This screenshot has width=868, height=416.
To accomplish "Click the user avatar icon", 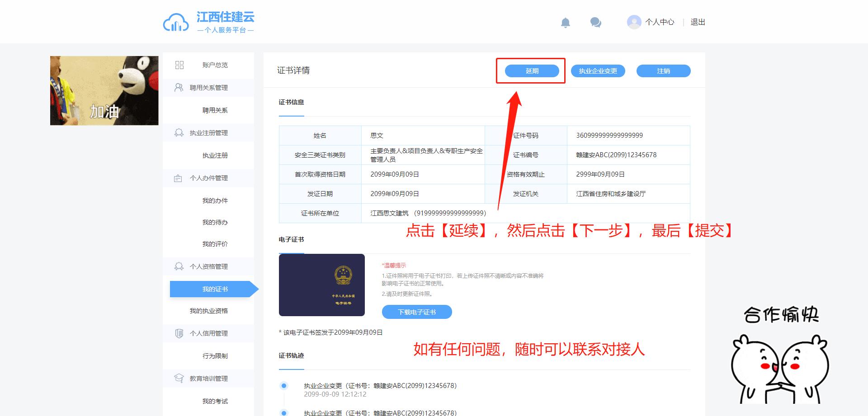I will (634, 22).
